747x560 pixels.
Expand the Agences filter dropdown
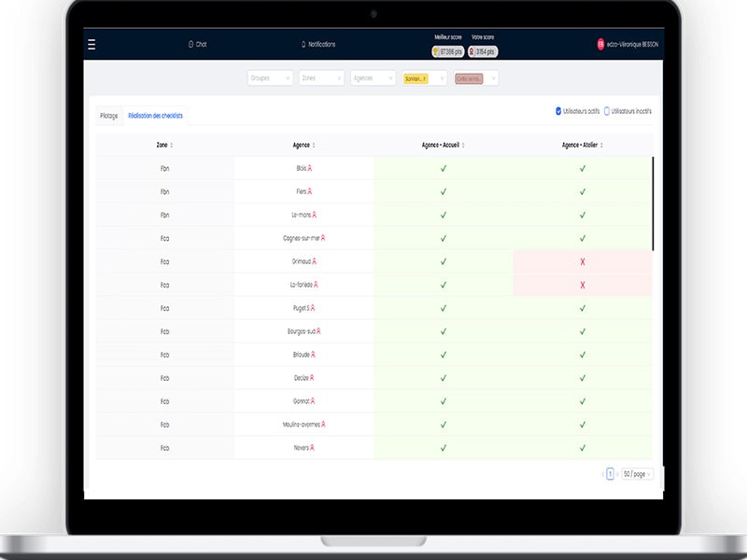point(373,78)
